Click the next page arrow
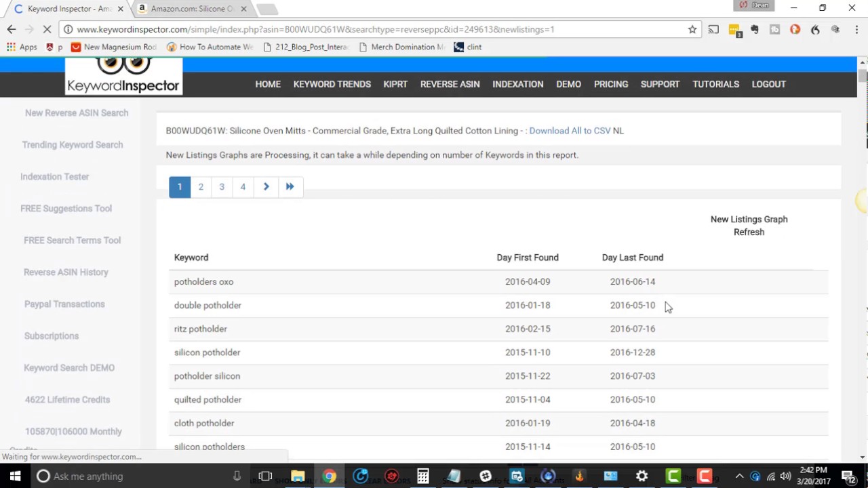 click(x=266, y=186)
